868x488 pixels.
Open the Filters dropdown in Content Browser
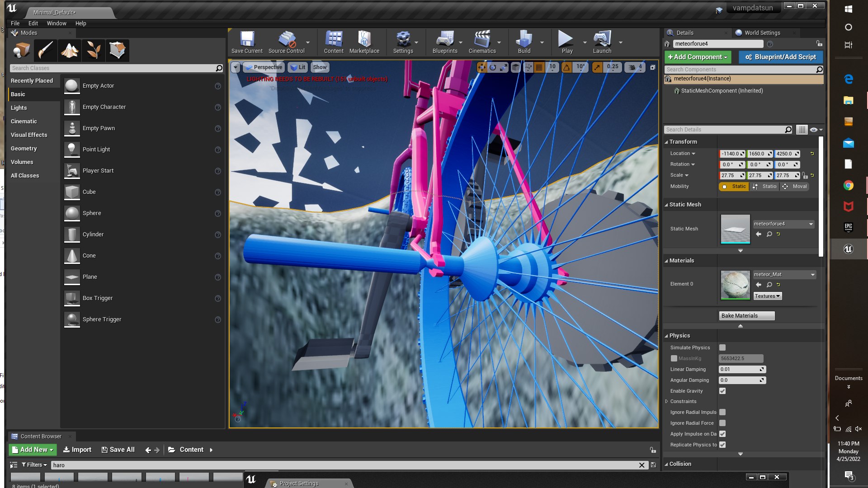tap(34, 465)
